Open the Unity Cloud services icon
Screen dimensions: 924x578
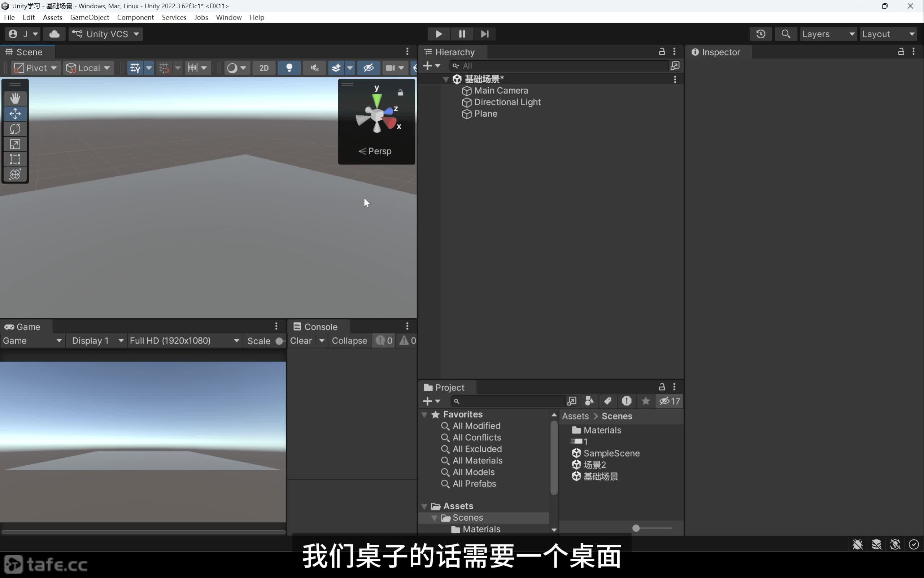pyautogui.click(x=54, y=34)
